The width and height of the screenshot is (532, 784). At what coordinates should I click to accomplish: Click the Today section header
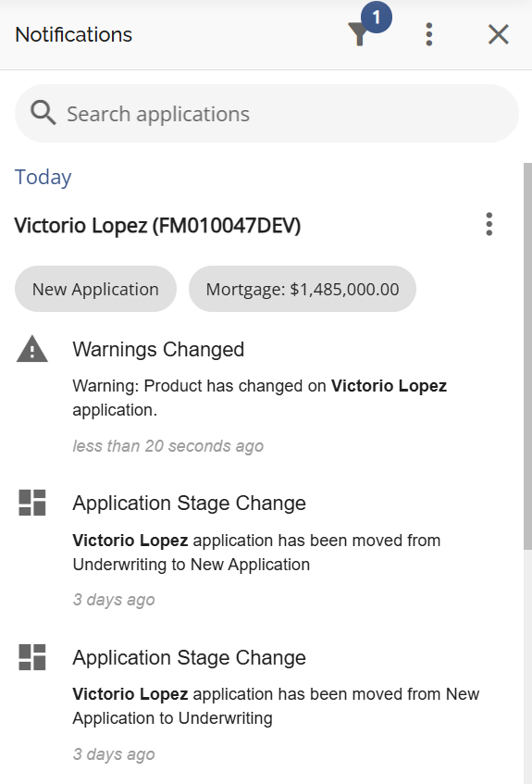(x=43, y=177)
